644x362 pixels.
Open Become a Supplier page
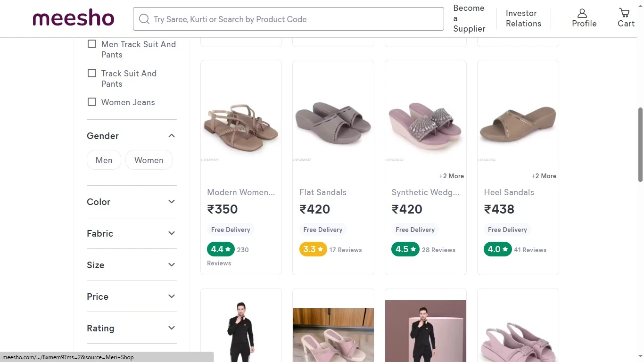469,18
